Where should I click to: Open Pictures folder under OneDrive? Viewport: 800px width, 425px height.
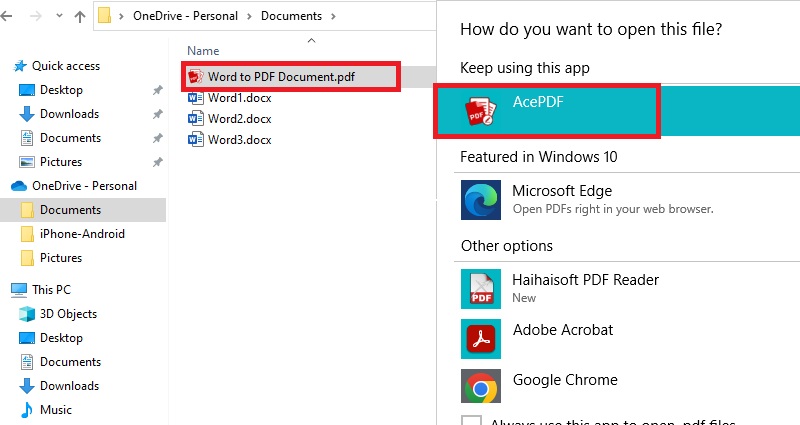coord(61,258)
